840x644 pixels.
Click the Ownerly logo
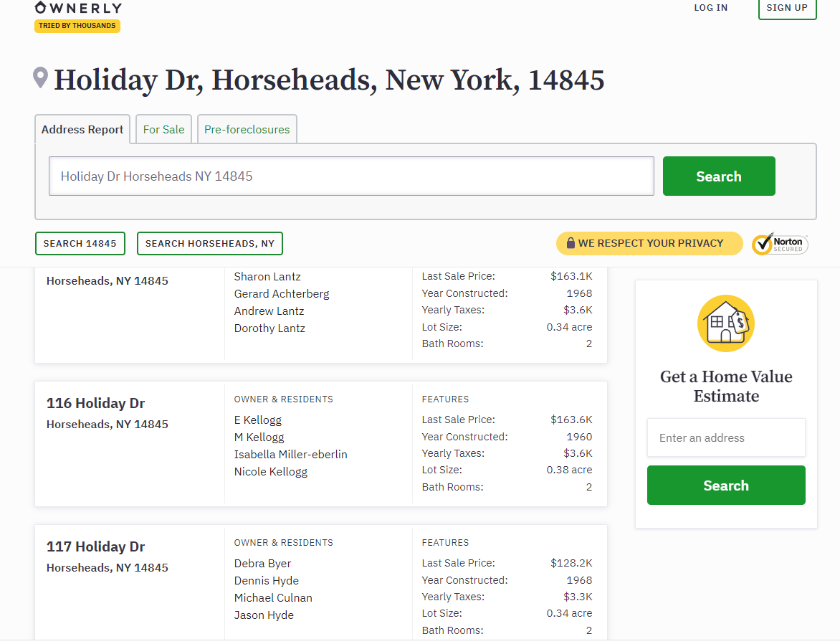point(78,8)
